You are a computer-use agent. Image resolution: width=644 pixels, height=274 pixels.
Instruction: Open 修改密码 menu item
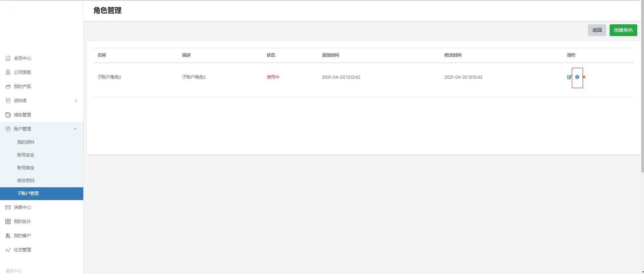coord(26,181)
